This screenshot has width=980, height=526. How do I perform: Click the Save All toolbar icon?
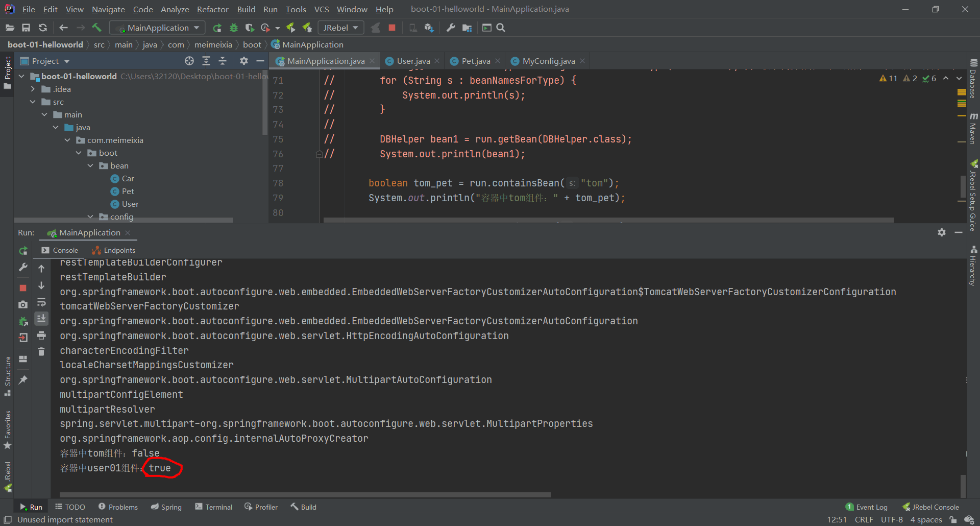tap(26, 28)
